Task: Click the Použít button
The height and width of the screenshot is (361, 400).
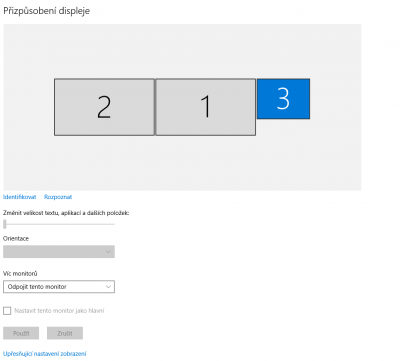Action: tap(21, 333)
